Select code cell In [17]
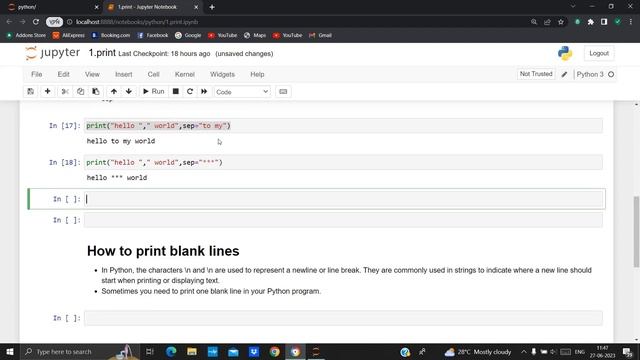Image resolution: width=640 pixels, height=360 pixels. tap(343, 126)
